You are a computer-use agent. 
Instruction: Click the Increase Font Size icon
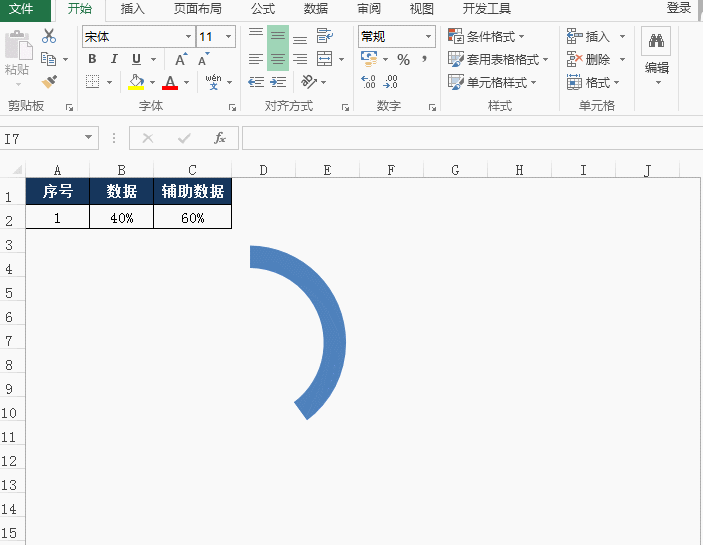pyautogui.click(x=181, y=59)
